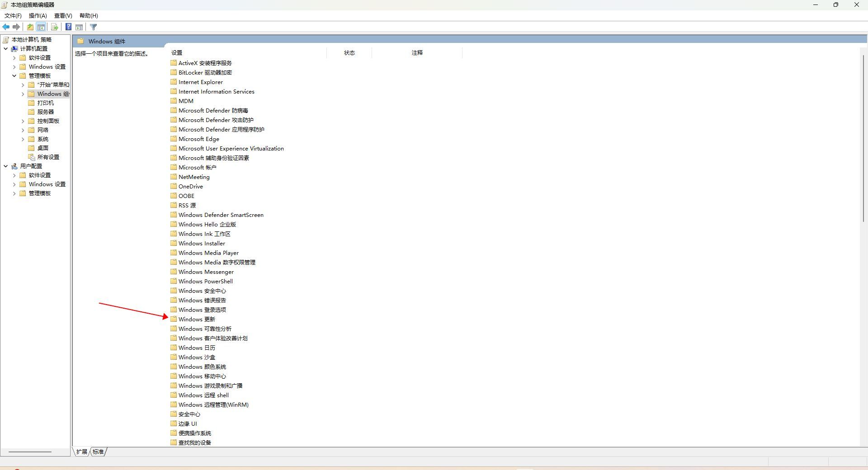
Task: Click the 状态 column header
Action: (349, 53)
